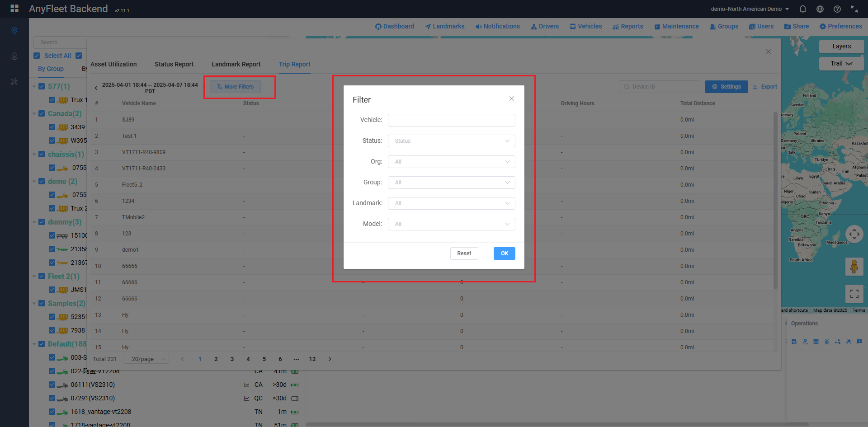Switch to the Asset Utilization tab
Viewport: 868px width, 427px height.
coord(113,64)
